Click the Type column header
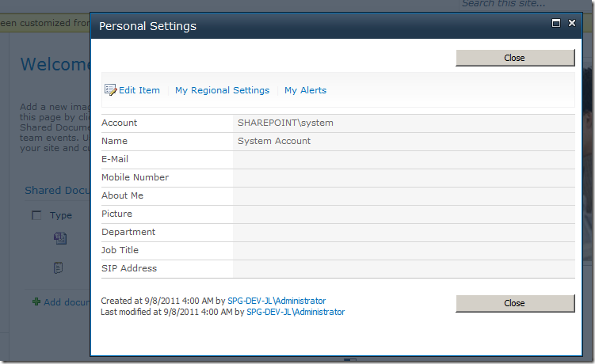The width and height of the screenshot is (595, 364). pyautogui.click(x=61, y=215)
